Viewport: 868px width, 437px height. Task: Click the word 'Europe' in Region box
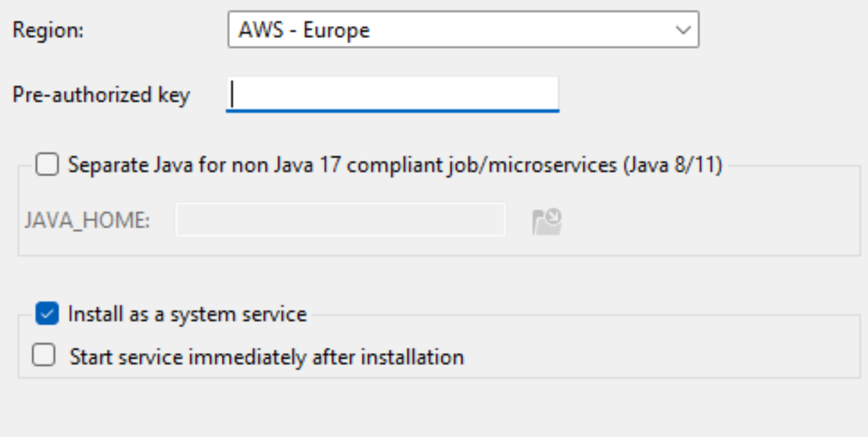pyautogui.click(x=337, y=31)
